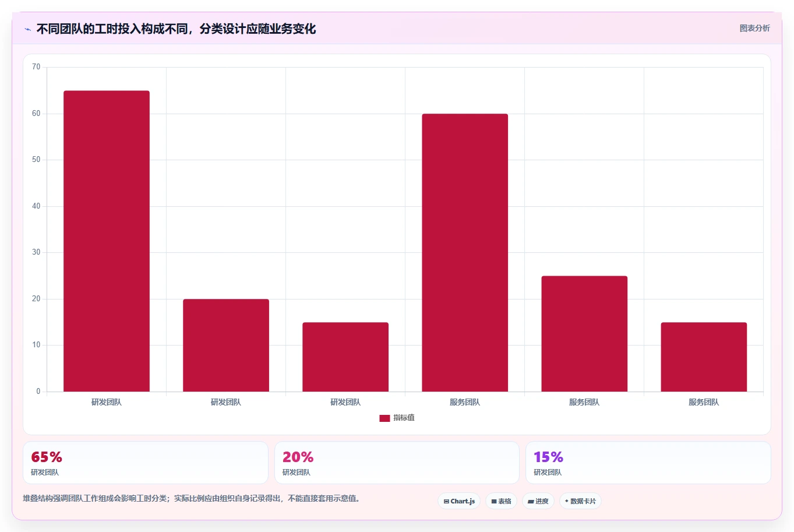Click the 研发团队 bar at value 15
The height and width of the screenshot is (532, 794).
click(345, 357)
